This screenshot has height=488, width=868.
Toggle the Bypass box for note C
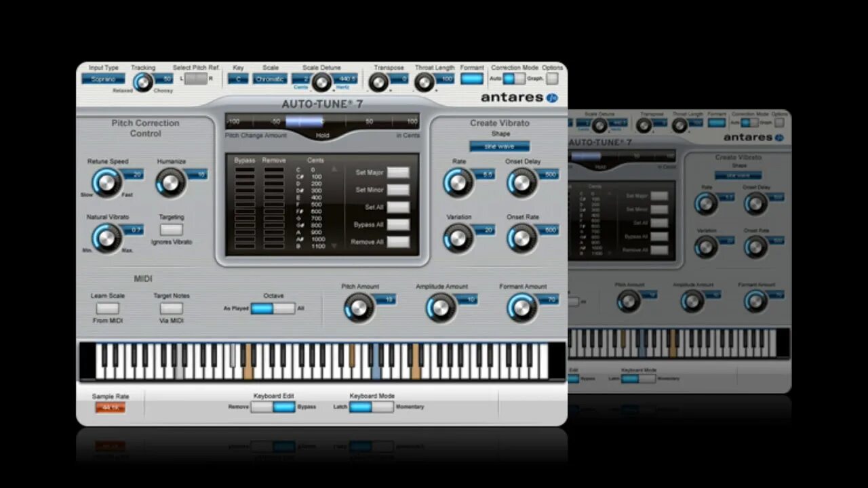(x=245, y=169)
